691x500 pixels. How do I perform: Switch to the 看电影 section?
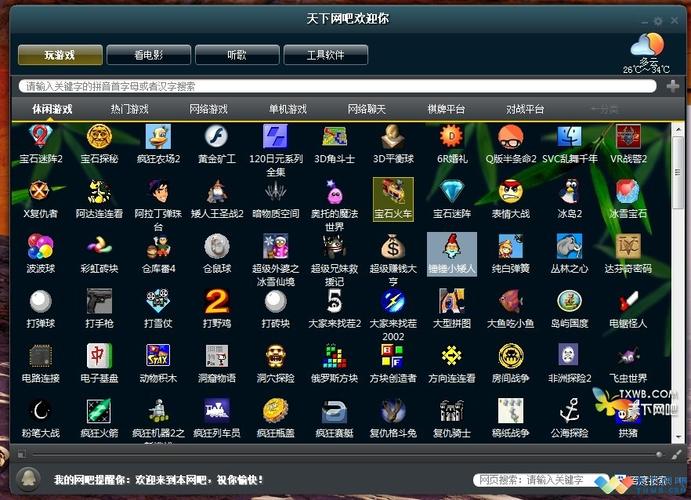coord(149,55)
